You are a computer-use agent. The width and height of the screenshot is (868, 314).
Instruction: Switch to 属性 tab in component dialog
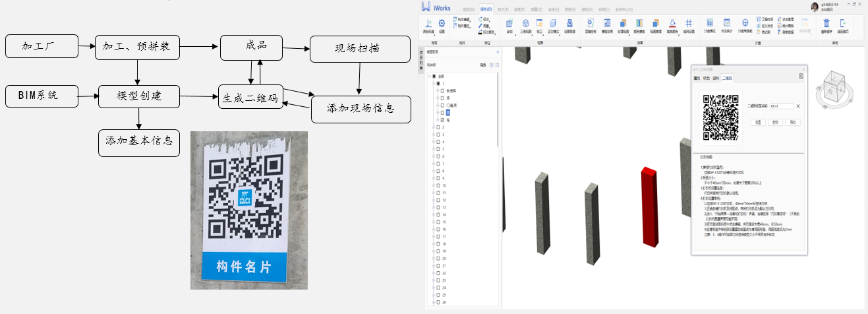697,78
